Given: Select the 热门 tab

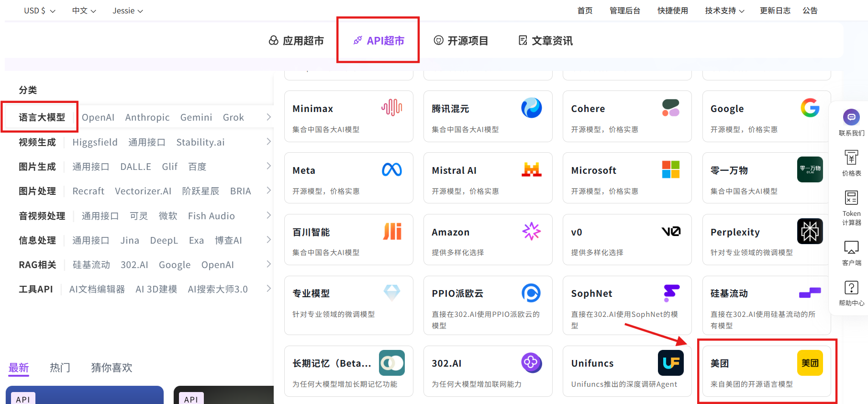Looking at the screenshot, I should (x=60, y=368).
